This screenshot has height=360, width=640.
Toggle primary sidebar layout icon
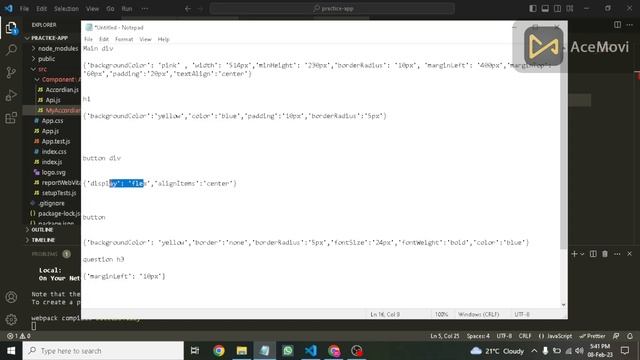533,8
